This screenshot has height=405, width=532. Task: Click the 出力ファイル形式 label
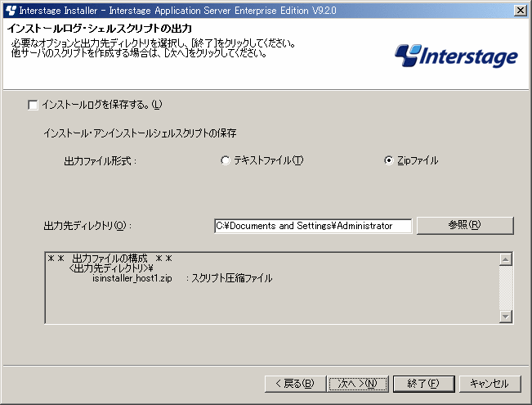pyautogui.click(x=100, y=160)
